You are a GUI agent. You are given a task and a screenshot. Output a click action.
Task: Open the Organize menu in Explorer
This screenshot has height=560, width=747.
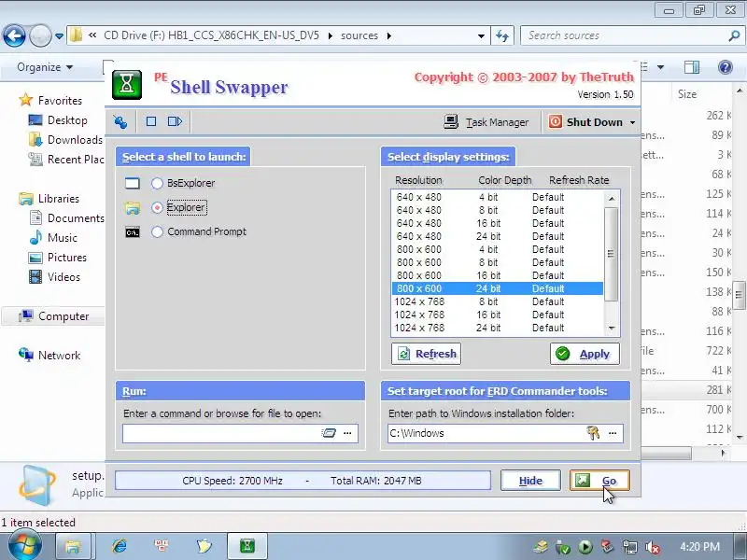(x=45, y=67)
